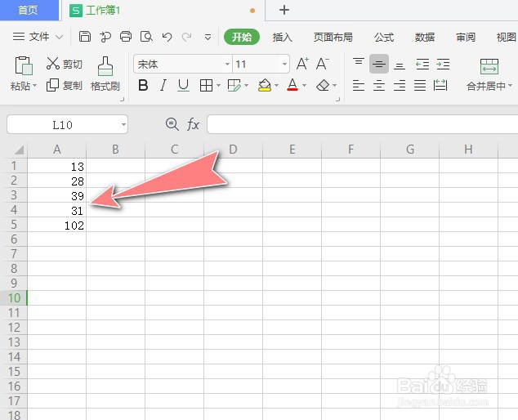Open the fx insert function button
Viewport: 518px width, 420px height.
[x=193, y=124]
